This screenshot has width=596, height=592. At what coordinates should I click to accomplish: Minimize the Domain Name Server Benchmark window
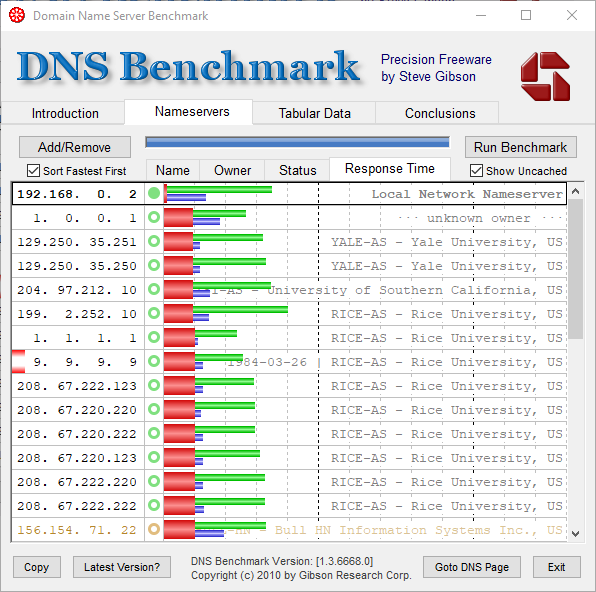tap(481, 16)
